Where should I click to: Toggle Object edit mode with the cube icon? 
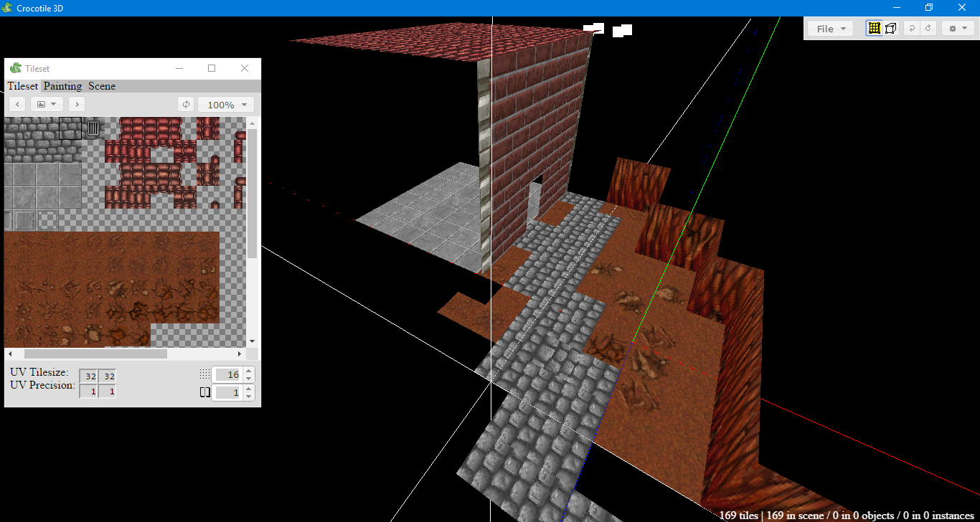[x=891, y=28]
